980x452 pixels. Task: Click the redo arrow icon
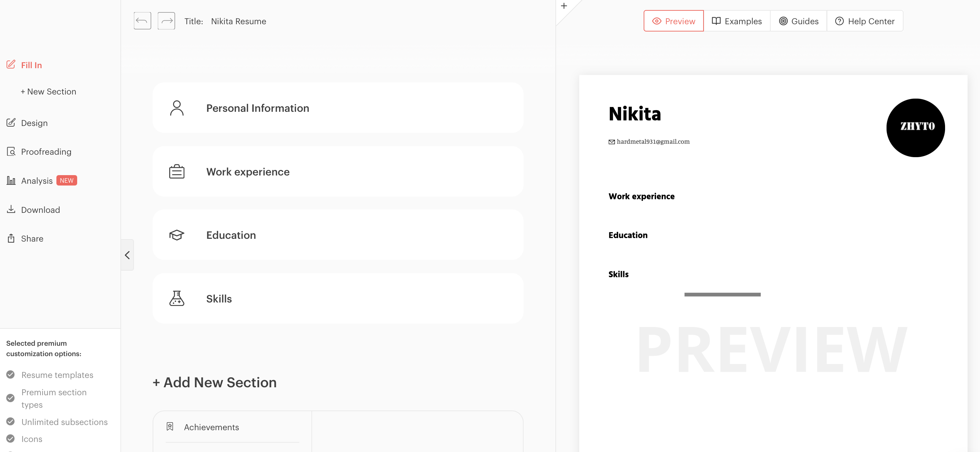coord(166,20)
